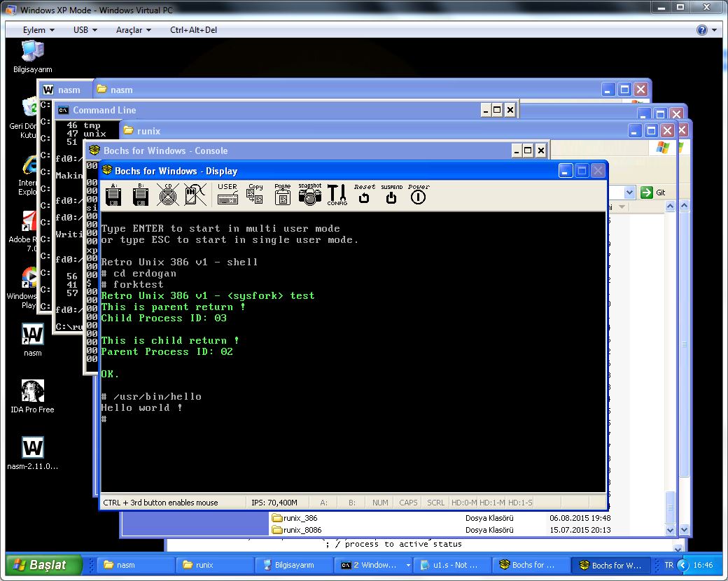The height and width of the screenshot is (581, 728).
Task: Open Bilgisayarım desktop icon
Action: coord(32,57)
